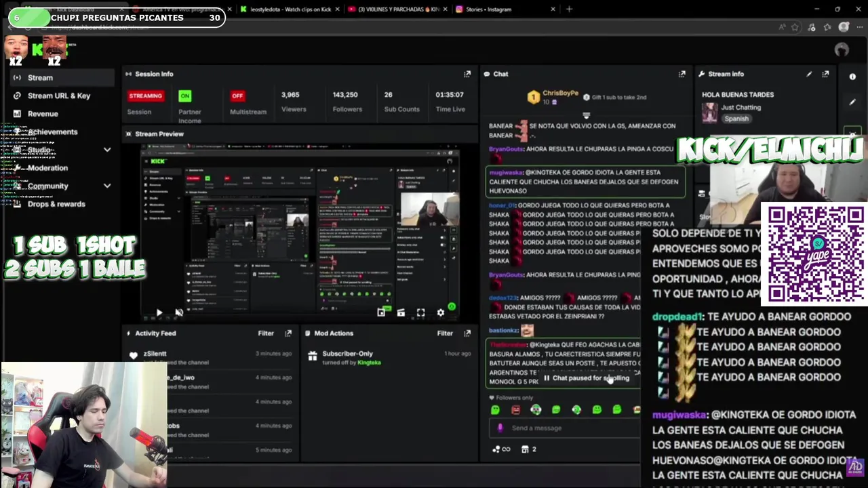
Task: Pop out the Chat panel
Action: coord(682,74)
